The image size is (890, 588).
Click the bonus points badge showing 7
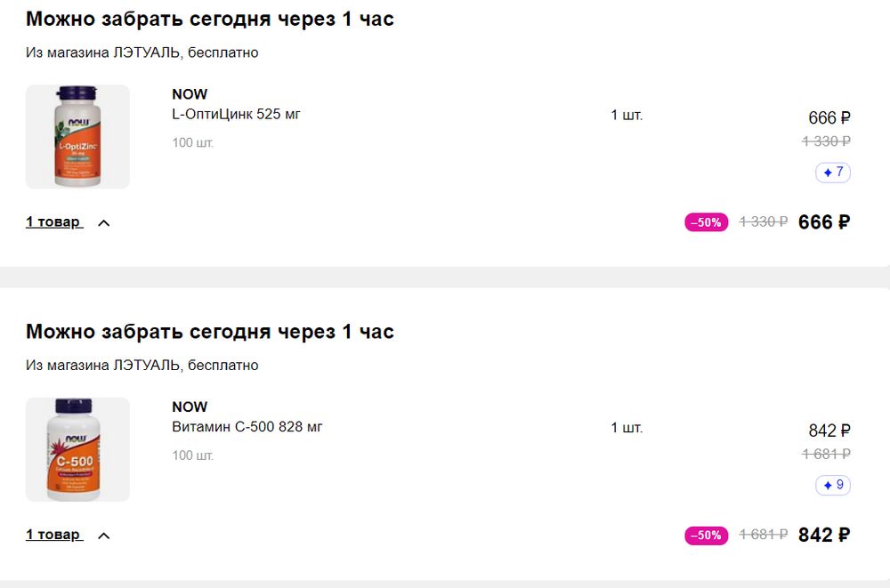pyautogui.click(x=833, y=173)
